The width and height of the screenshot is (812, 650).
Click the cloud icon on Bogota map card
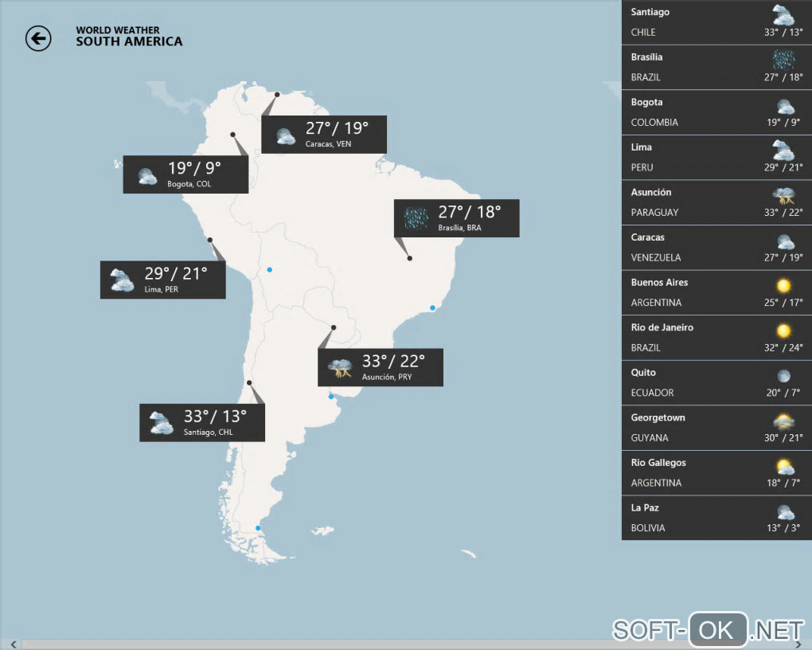click(x=147, y=176)
